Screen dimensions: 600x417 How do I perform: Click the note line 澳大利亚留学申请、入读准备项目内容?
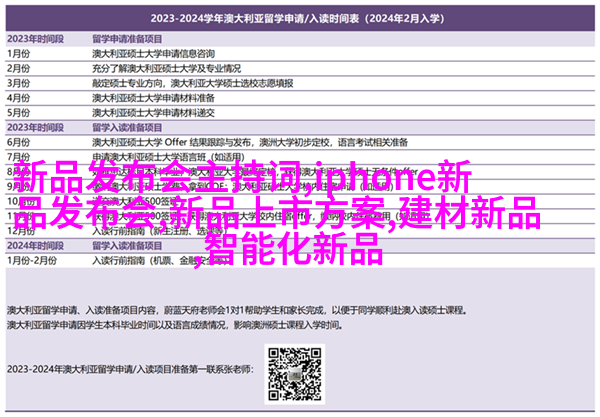coord(237,311)
